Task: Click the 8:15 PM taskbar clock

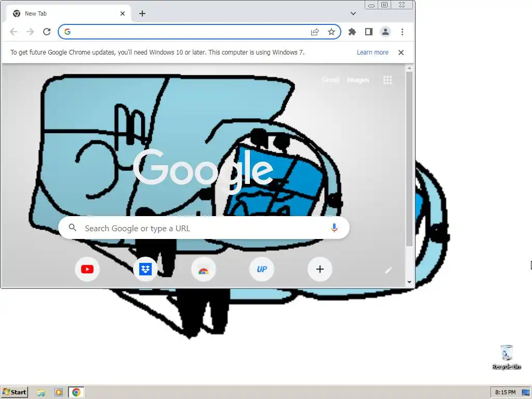Action: (505, 392)
